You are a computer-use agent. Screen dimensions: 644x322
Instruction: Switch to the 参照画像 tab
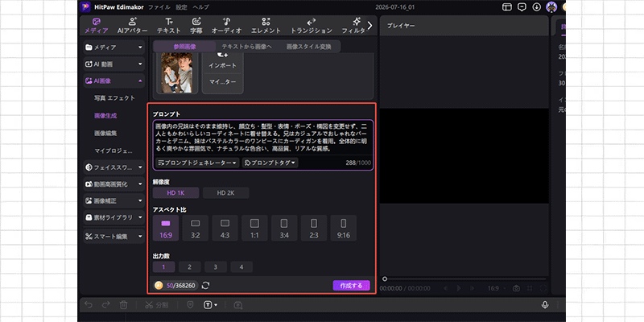(x=184, y=47)
